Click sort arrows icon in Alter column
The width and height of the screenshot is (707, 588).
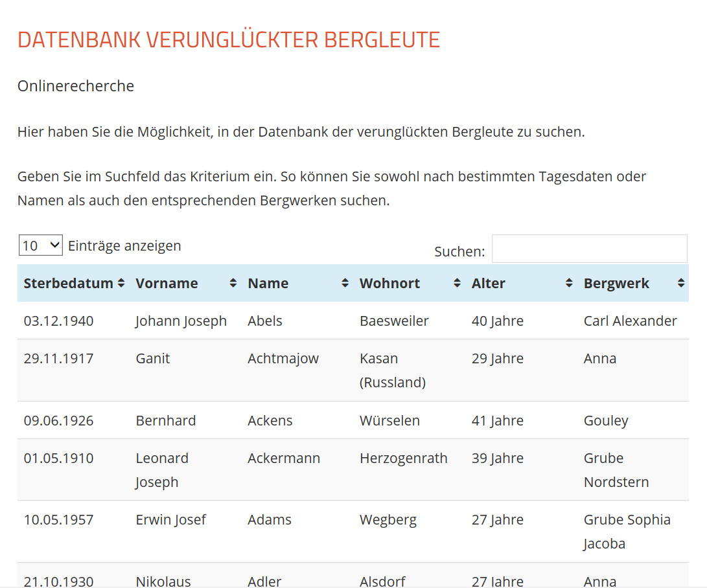(x=569, y=283)
